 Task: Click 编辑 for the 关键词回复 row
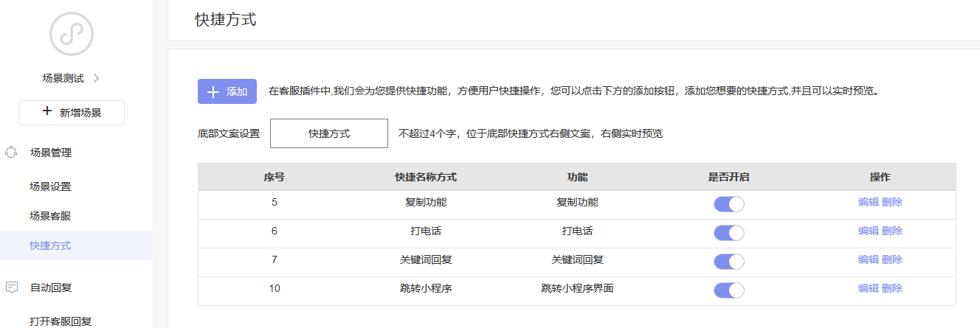(x=869, y=259)
